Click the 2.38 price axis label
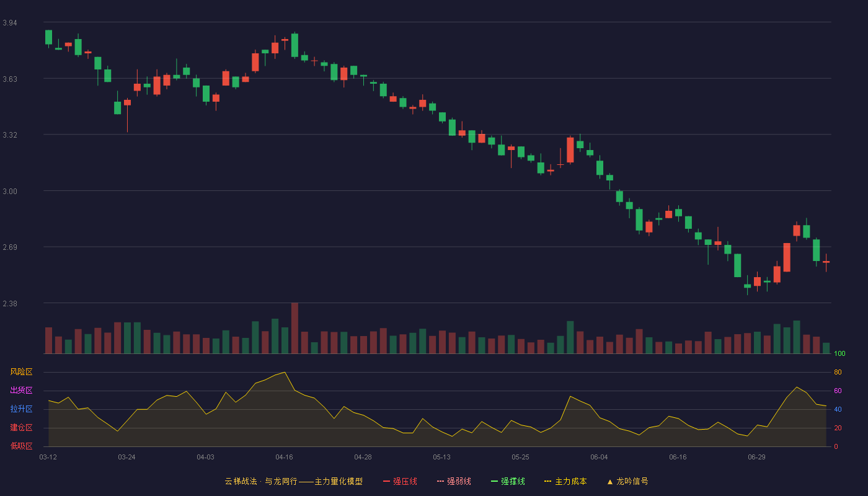 click(10, 304)
